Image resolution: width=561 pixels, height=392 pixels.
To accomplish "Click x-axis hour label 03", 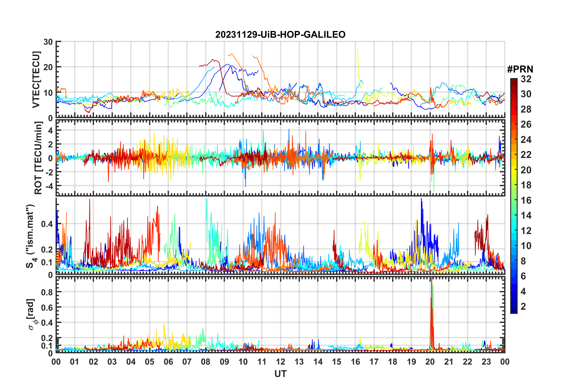I will click(x=112, y=362).
